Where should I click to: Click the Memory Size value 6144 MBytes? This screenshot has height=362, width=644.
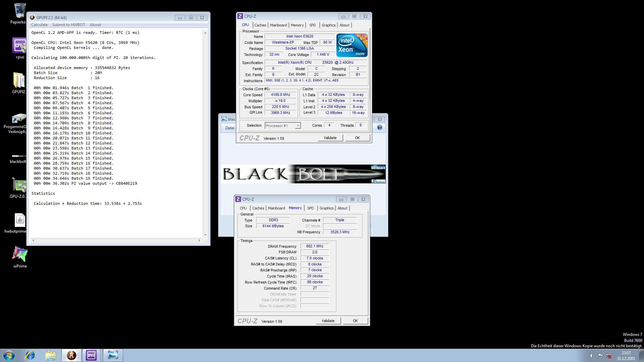(273, 226)
